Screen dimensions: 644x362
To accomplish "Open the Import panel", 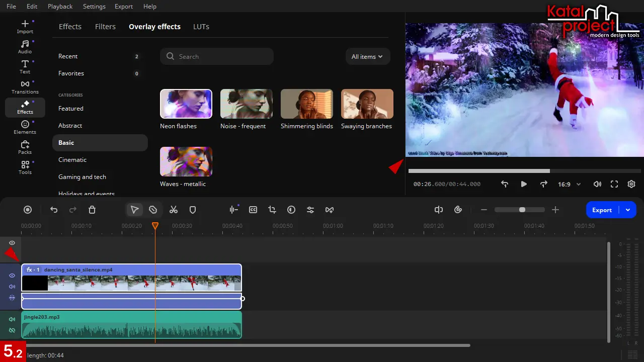I will [25, 27].
